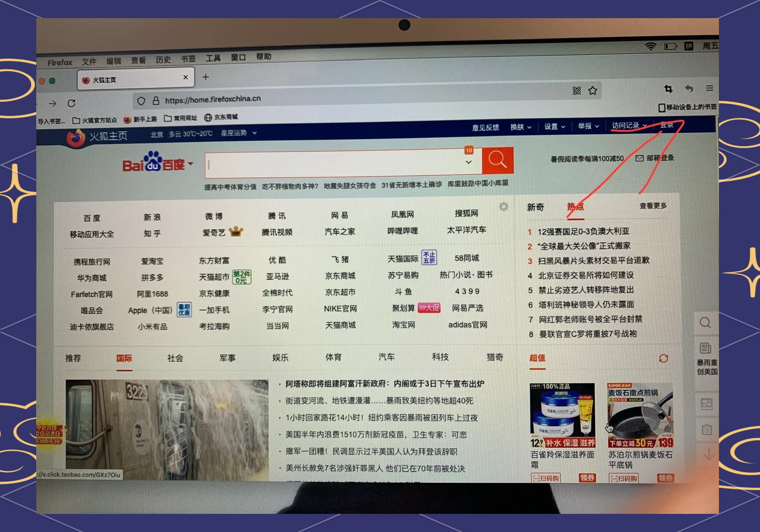Image resolution: width=760 pixels, height=532 pixels.
Task: Open the 苏泊尔煎锅 product image
Action: tap(640, 415)
